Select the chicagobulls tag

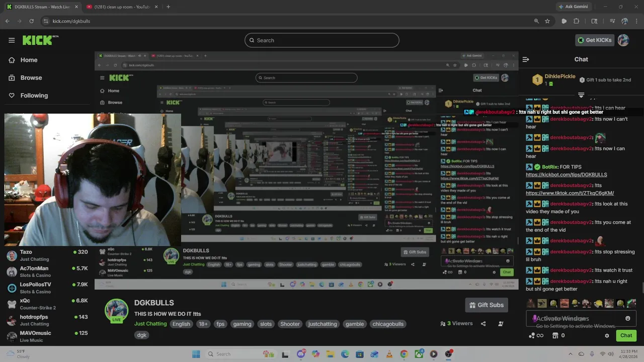coord(388,324)
